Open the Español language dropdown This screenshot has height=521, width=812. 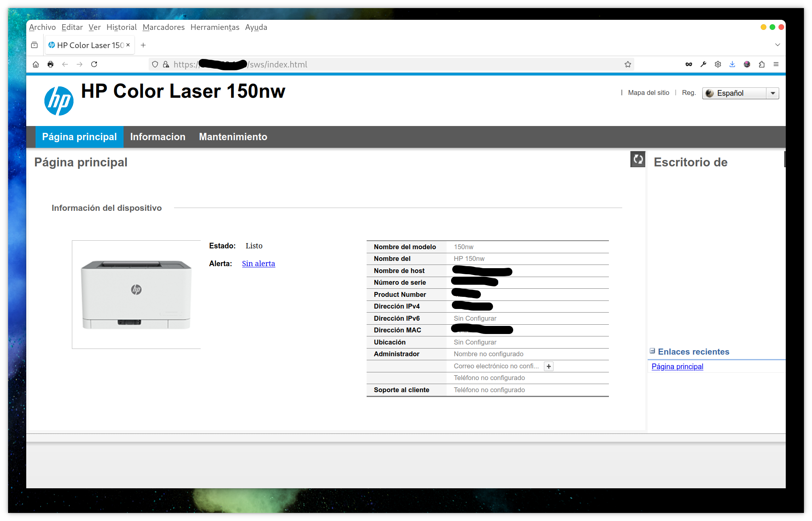point(741,93)
